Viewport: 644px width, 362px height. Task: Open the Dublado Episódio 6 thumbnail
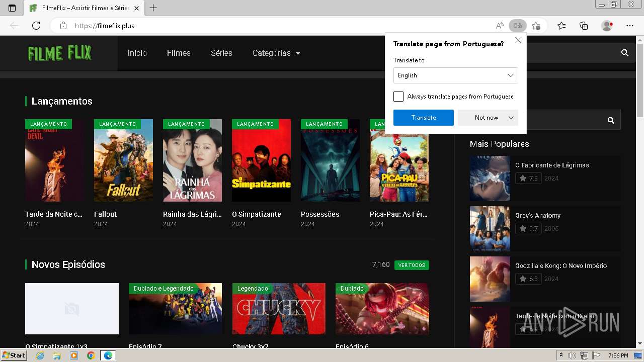click(x=382, y=309)
